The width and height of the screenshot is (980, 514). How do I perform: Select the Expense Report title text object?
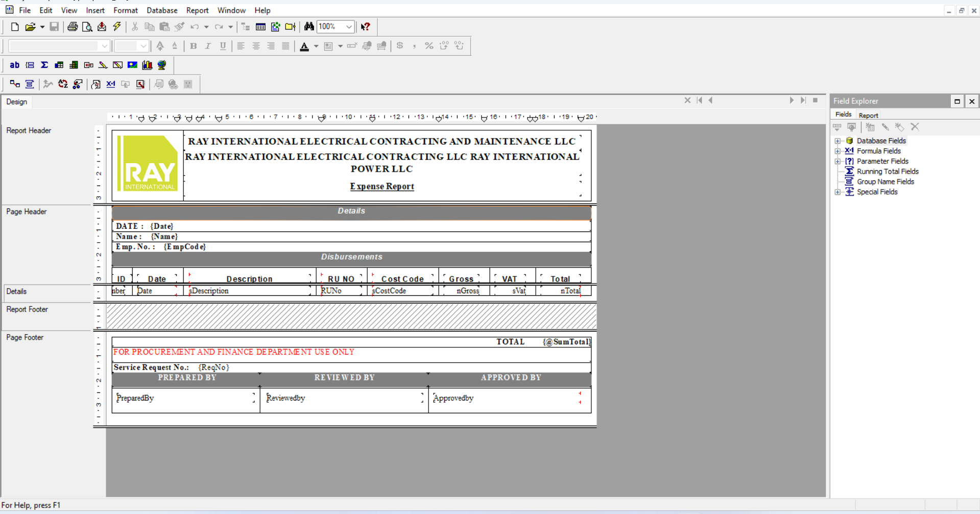tap(381, 186)
